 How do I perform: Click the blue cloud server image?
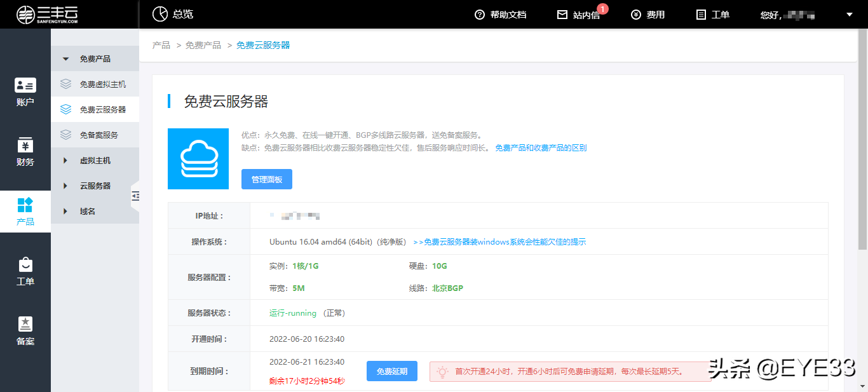(198, 159)
